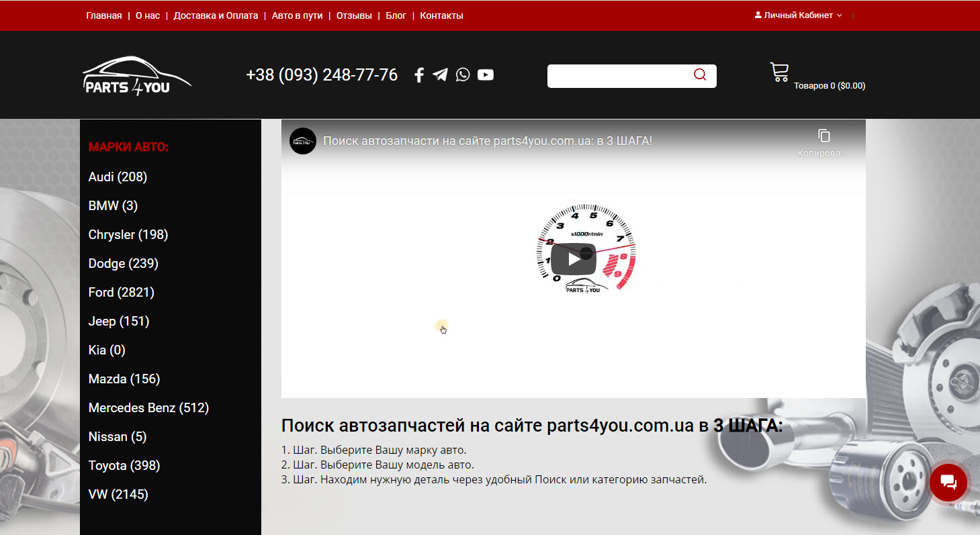Expand the Личный Кабинет dropdown
Viewport: 980px width, 535px height.
(798, 15)
